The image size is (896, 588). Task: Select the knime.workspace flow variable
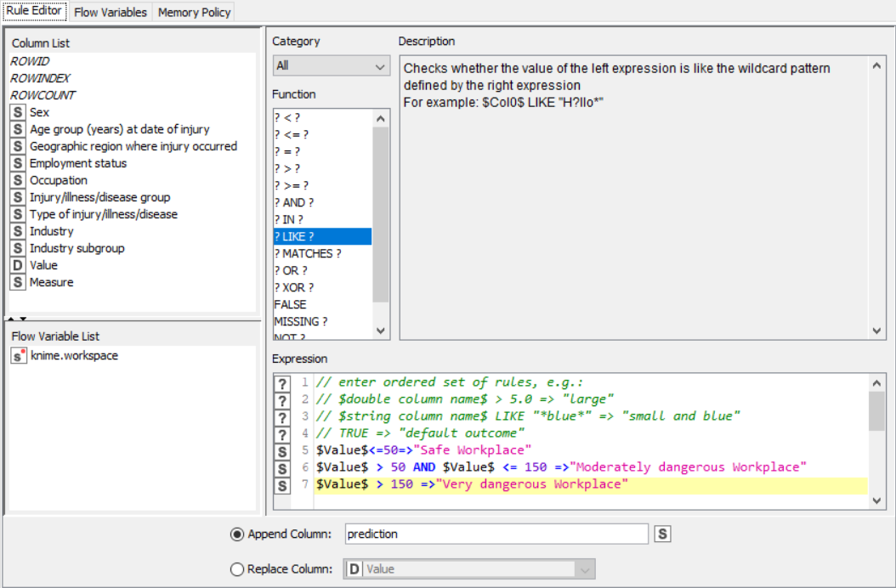click(x=74, y=355)
